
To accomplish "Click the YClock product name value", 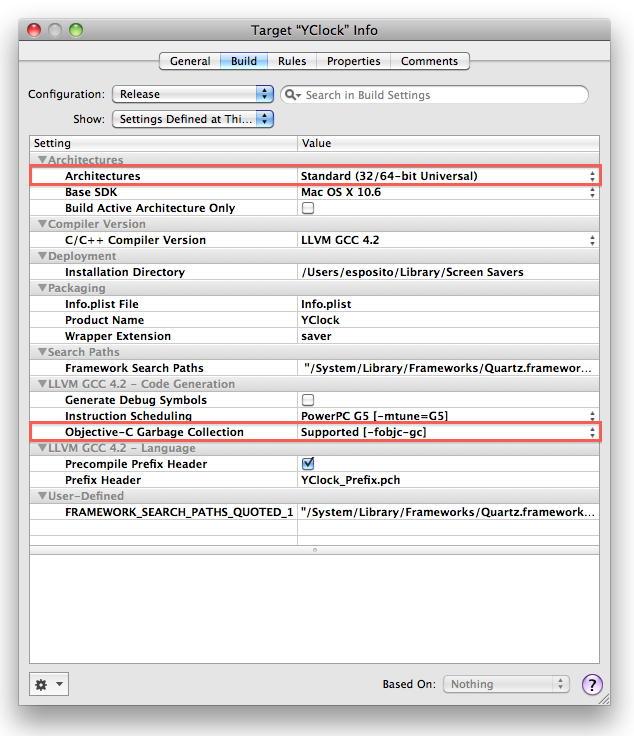I will [321, 320].
